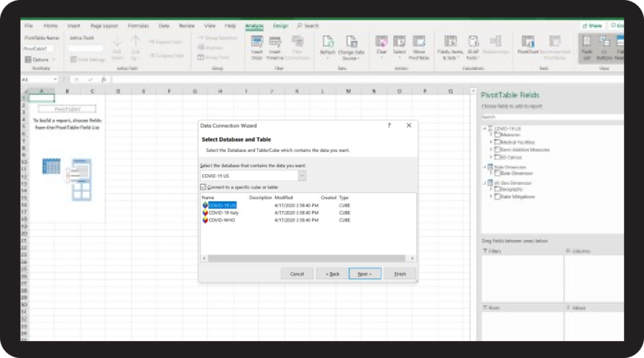The height and width of the screenshot is (358, 644).
Task: Click the cube list scroll left arrow
Action: pyautogui.click(x=204, y=258)
